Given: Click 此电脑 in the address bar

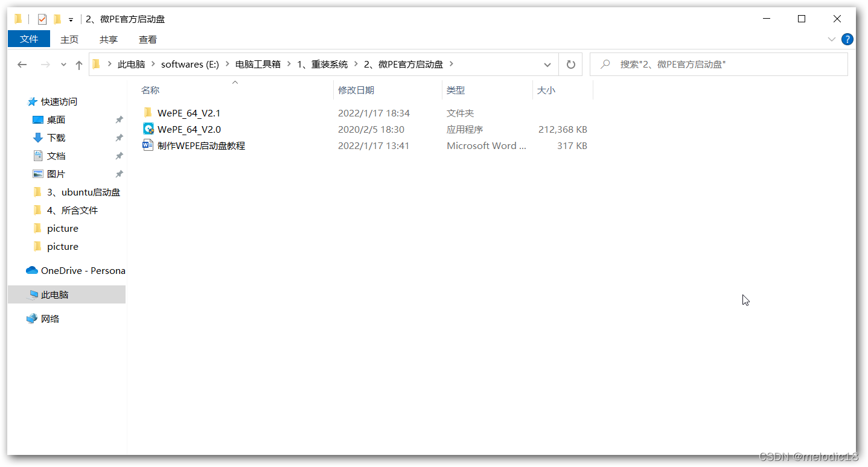Looking at the screenshot, I should pyautogui.click(x=131, y=64).
